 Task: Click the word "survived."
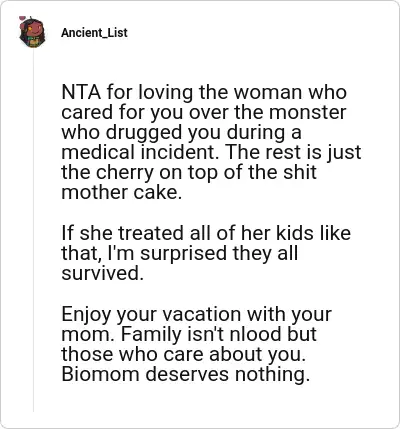(x=103, y=273)
